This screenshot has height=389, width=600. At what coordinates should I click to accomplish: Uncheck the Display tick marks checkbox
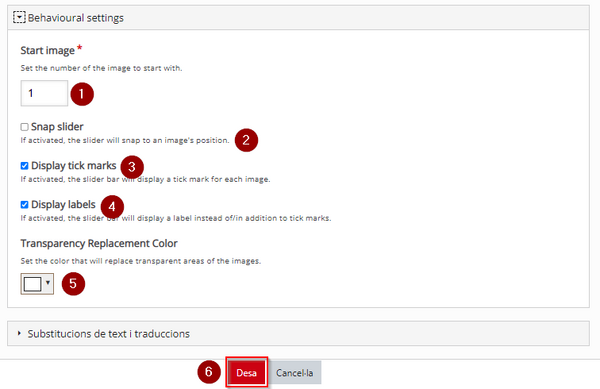tap(24, 166)
